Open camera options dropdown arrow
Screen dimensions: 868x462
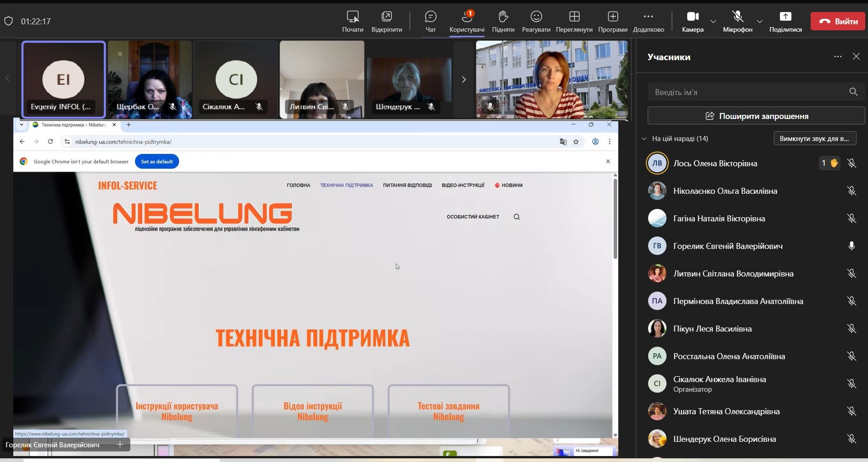713,21
